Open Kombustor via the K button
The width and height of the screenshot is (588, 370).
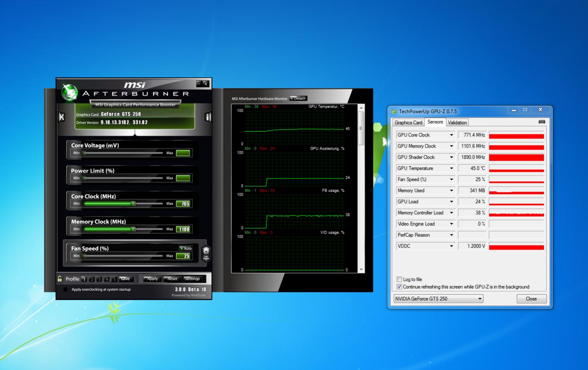coord(61,117)
